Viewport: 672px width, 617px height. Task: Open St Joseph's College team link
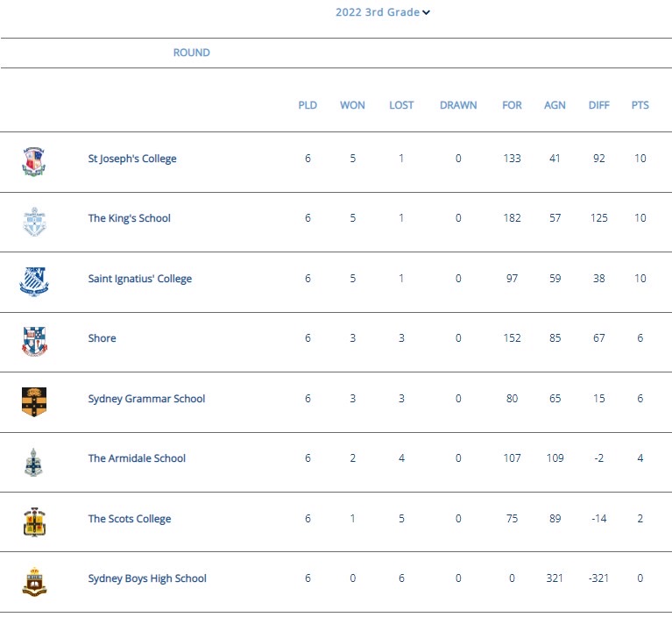[x=132, y=159]
